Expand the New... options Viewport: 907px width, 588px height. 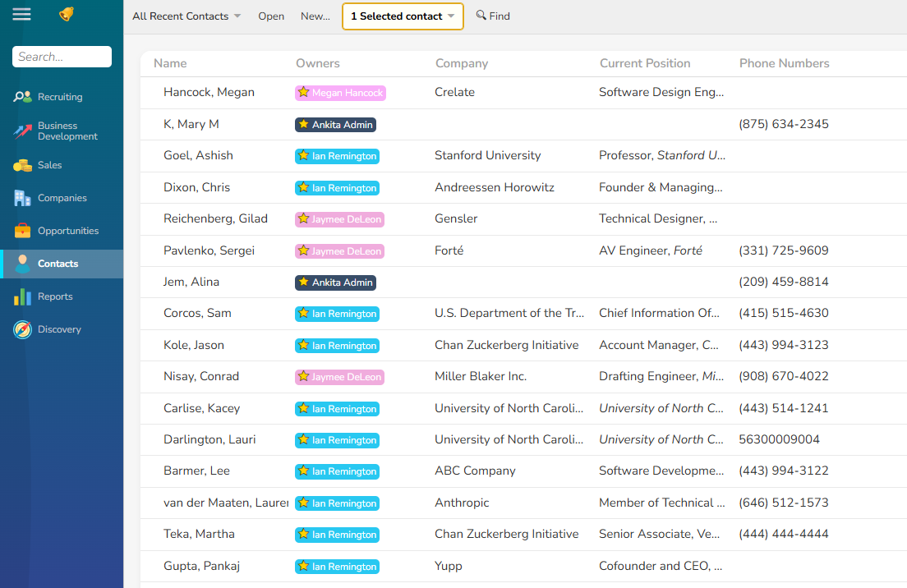tap(315, 16)
